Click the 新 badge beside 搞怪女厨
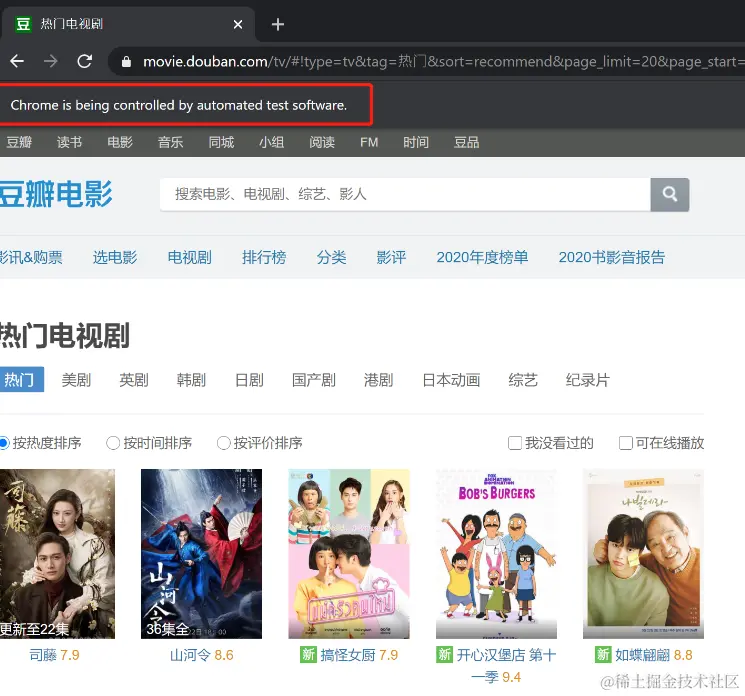Screen dimensions: 745x696 point(308,655)
